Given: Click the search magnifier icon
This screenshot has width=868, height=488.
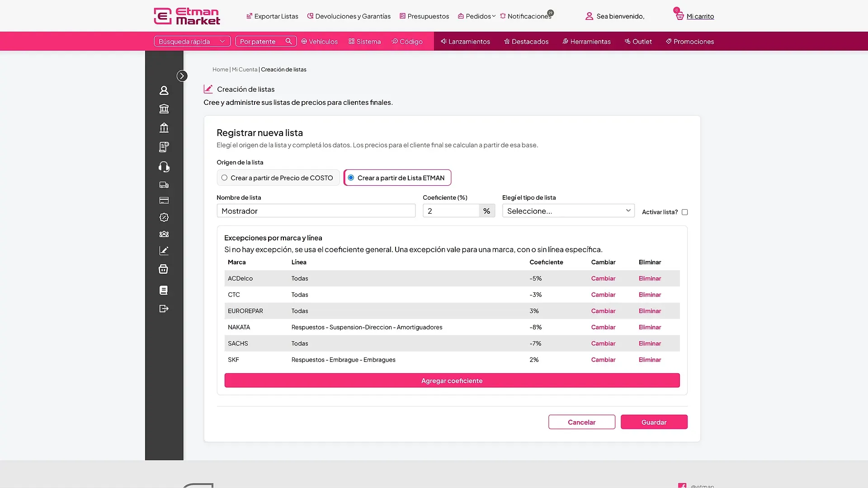Looking at the screenshot, I should (288, 41).
